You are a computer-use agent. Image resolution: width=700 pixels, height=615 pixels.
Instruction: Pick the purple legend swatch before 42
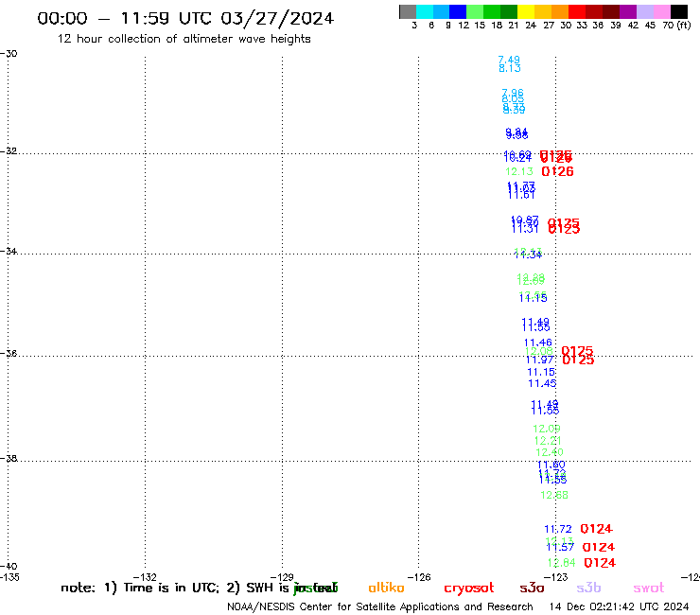pyautogui.click(x=628, y=11)
